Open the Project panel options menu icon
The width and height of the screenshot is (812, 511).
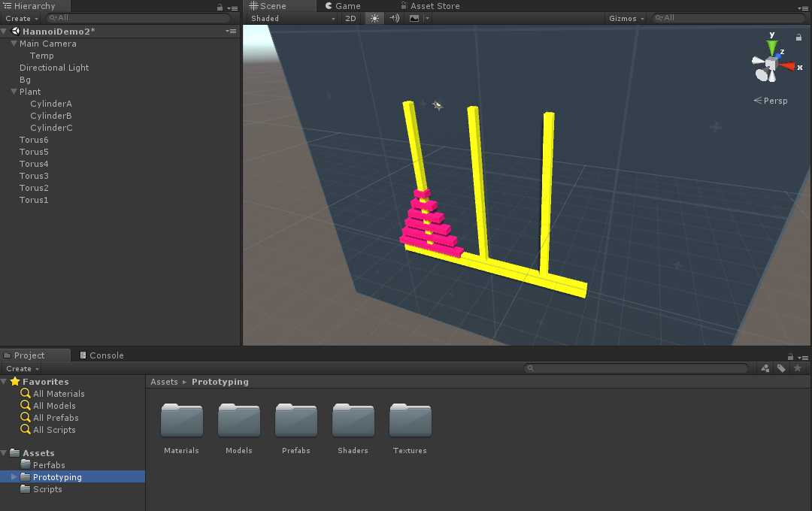(803, 357)
